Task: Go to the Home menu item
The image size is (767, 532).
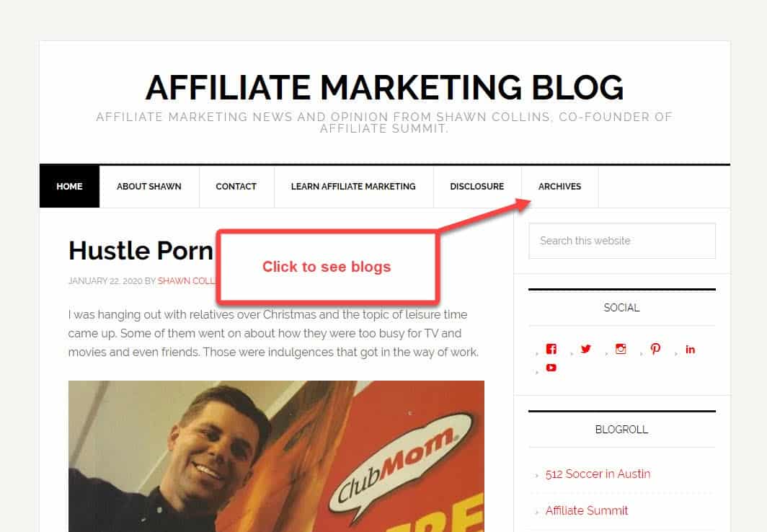Action: pyautogui.click(x=69, y=186)
